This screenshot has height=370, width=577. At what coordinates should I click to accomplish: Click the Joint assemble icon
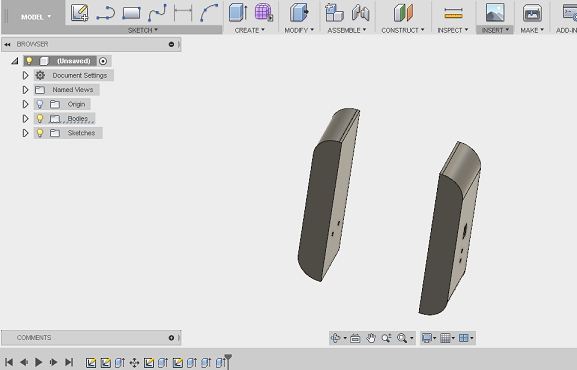pyautogui.click(x=360, y=13)
